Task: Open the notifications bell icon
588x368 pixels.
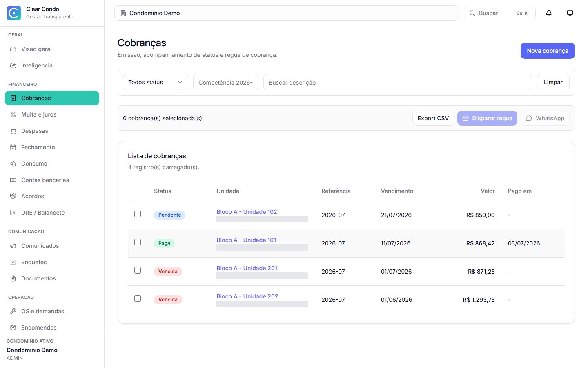Action: [x=549, y=13]
